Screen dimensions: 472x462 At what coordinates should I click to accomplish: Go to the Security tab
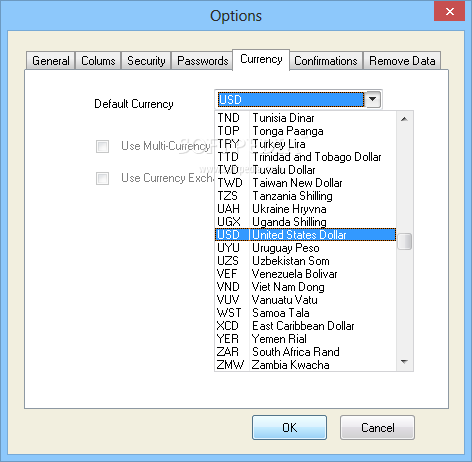pyautogui.click(x=146, y=61)
